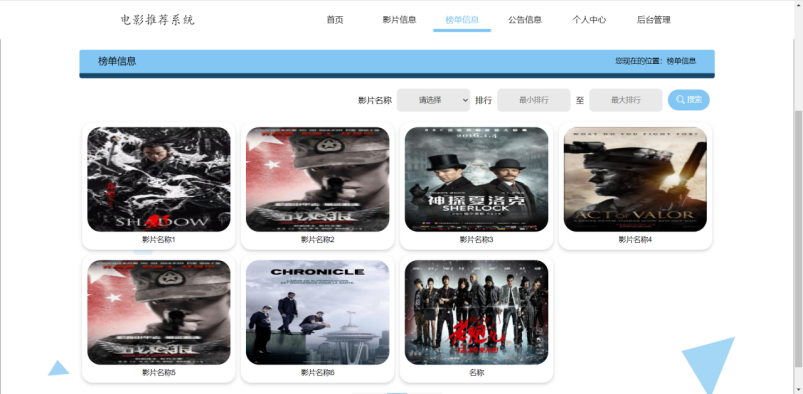Click the 电影推荐系统 site title
Viewport: 803px width, 394px height.
[158, 20]
